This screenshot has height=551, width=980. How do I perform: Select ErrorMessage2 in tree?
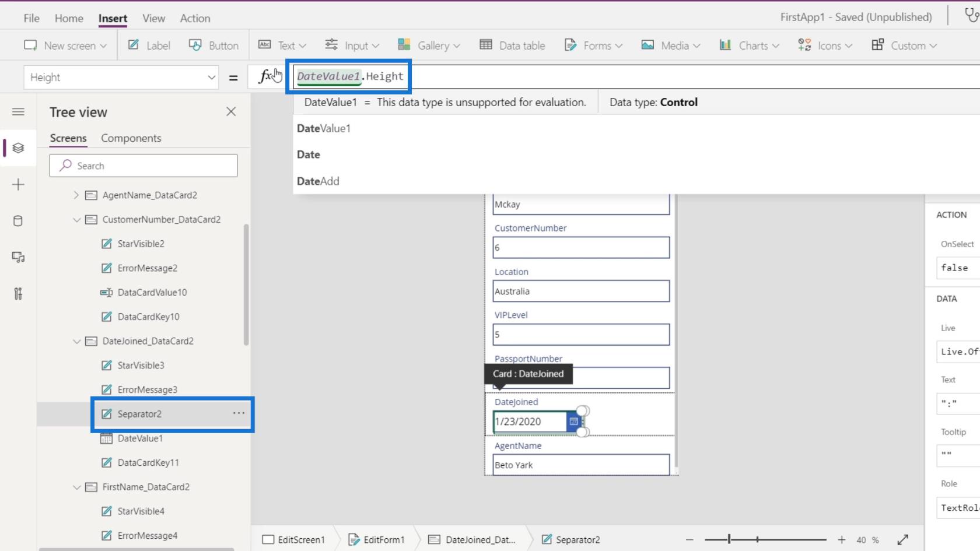pos(147,268)
